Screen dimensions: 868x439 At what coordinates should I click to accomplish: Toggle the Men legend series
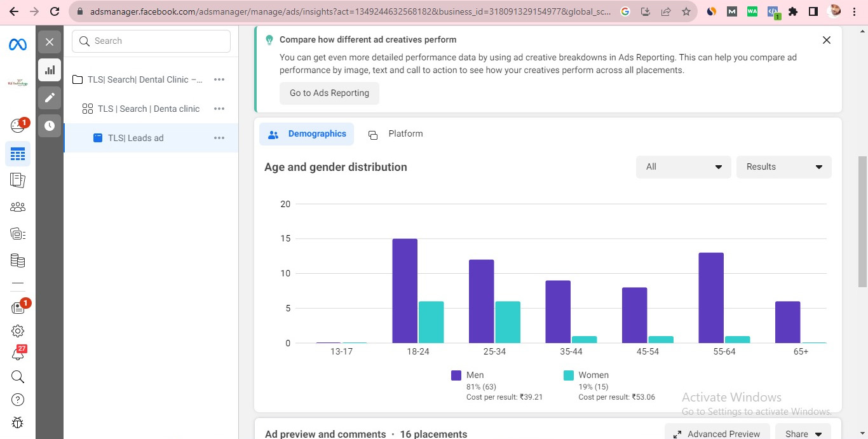[468, 375]
